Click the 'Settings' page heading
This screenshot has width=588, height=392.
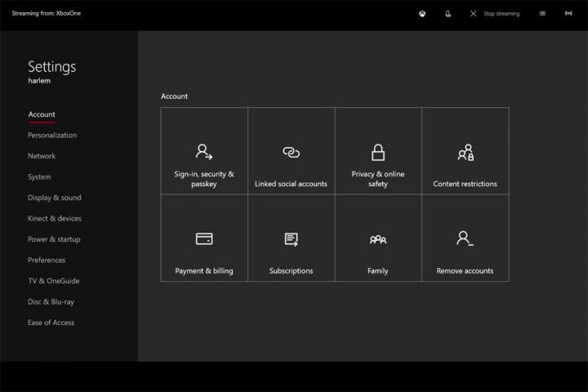[51, 67]
